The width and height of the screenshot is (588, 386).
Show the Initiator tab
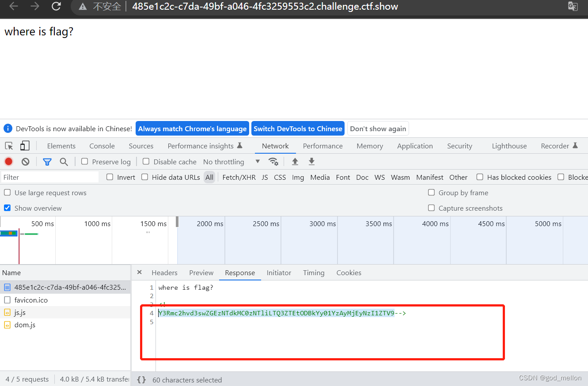[x=279, y=272]
